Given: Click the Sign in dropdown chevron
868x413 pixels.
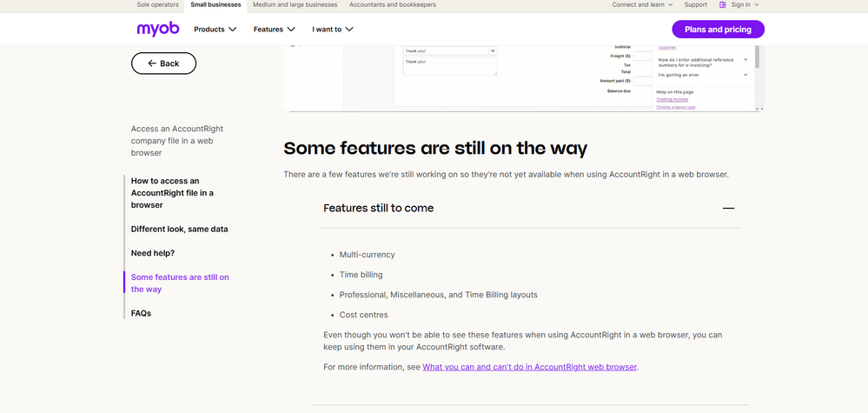Looking at the screenshot, I should pos(758,5).
